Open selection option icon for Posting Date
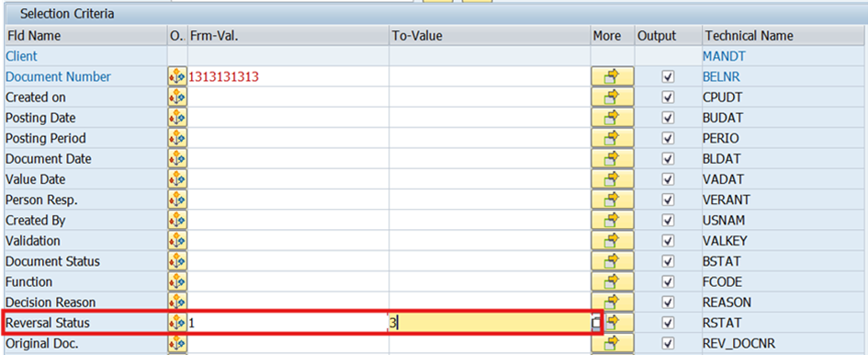Screen dimensions: 868x355 click(x=177, y=118)
